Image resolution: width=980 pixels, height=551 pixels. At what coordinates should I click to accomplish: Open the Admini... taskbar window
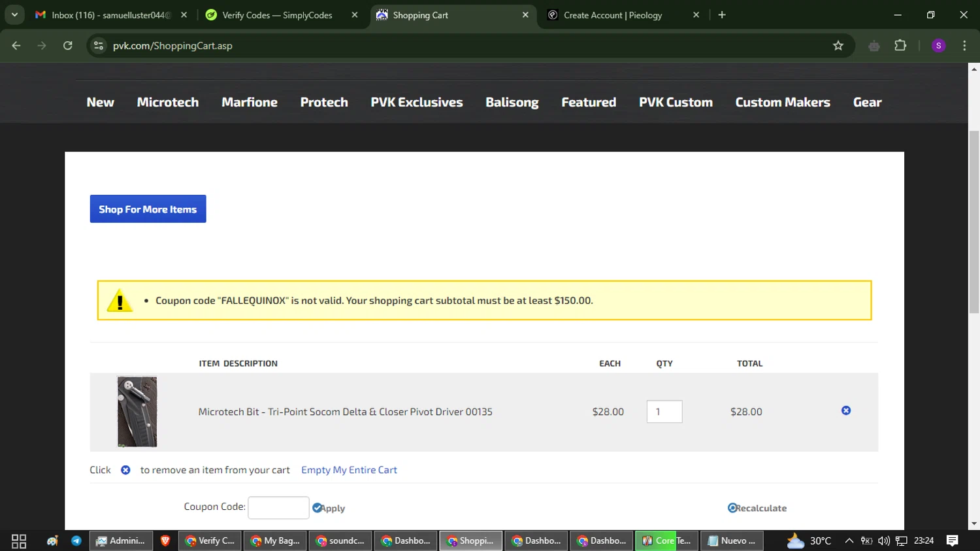click(x=121, y=541)
